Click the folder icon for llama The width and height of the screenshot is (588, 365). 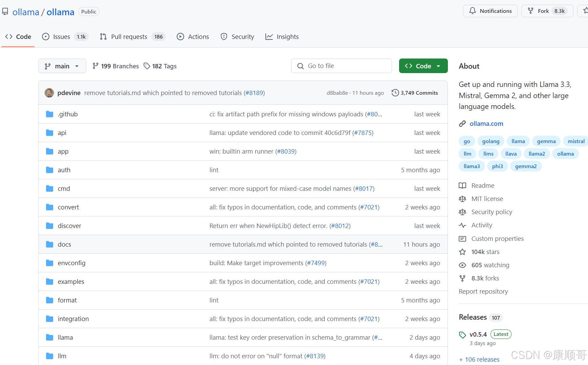[x=49, y=337]
